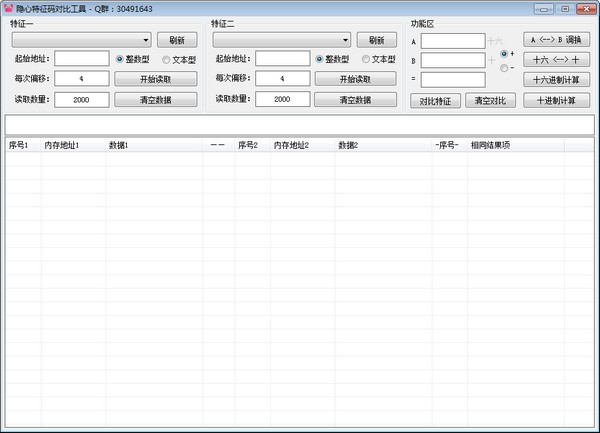Select 整数型 radio in 特征一
The width and height of the screenshot is (600, 433).
click(x=120, y=59)
